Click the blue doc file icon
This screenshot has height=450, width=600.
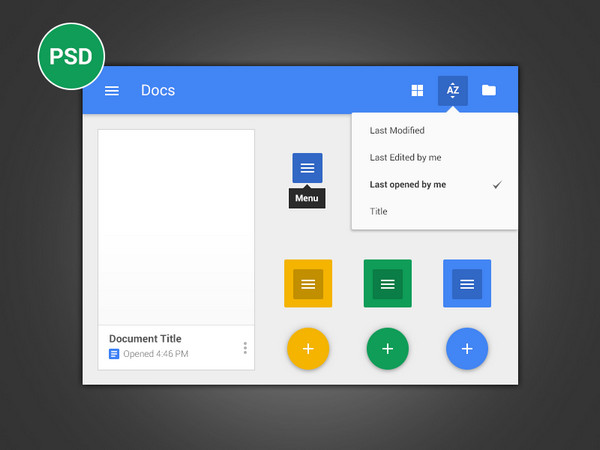click(114, 354)
